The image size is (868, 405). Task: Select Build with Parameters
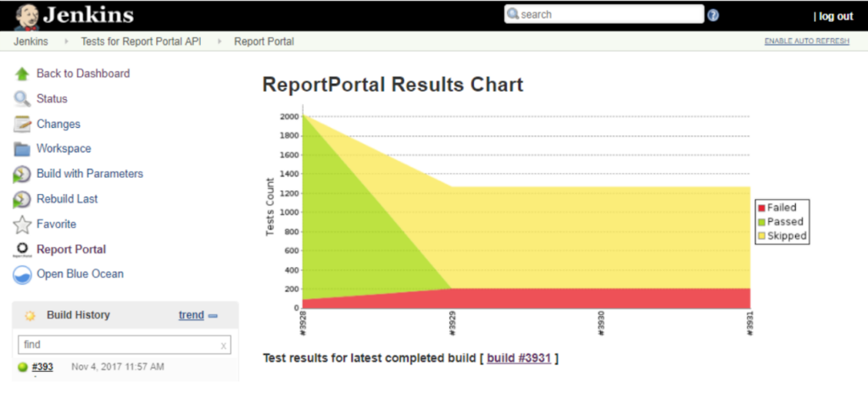coord(90,174)
